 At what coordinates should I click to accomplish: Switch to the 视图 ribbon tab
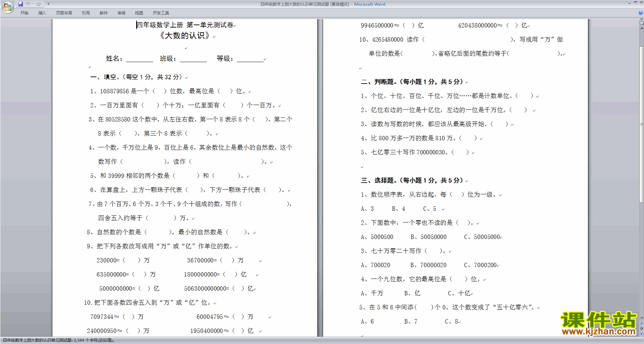(139, 13)
